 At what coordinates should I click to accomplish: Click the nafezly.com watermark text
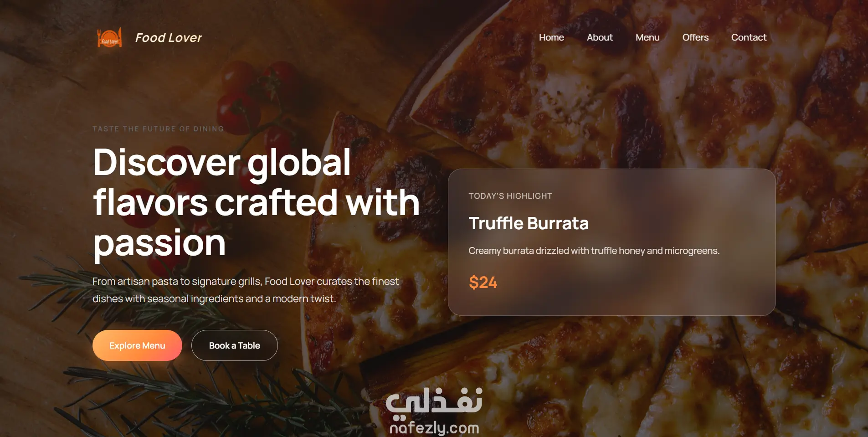pyautogui.click(x=434, y=428)
